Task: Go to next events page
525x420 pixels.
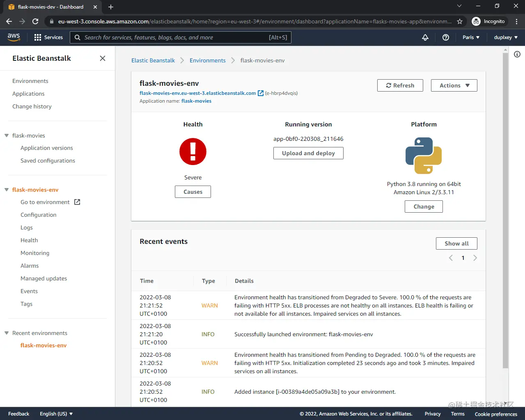Action: (x=475, y=258)
